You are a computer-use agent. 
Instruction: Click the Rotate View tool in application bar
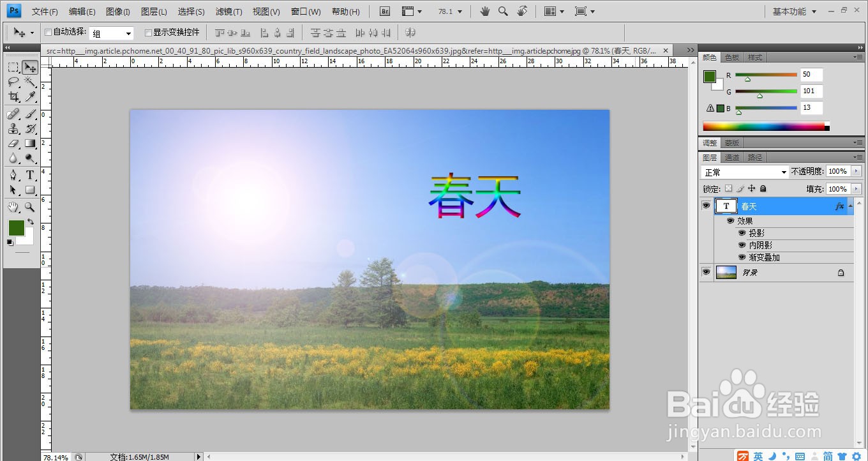[x=522, y=11]
